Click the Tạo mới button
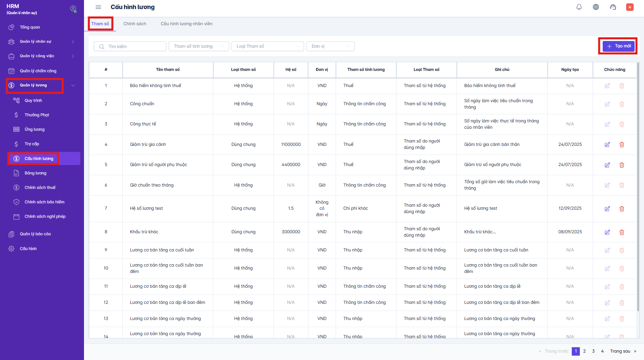The height and width of the screenshot is (360, 644). click(x=618, y=46)
